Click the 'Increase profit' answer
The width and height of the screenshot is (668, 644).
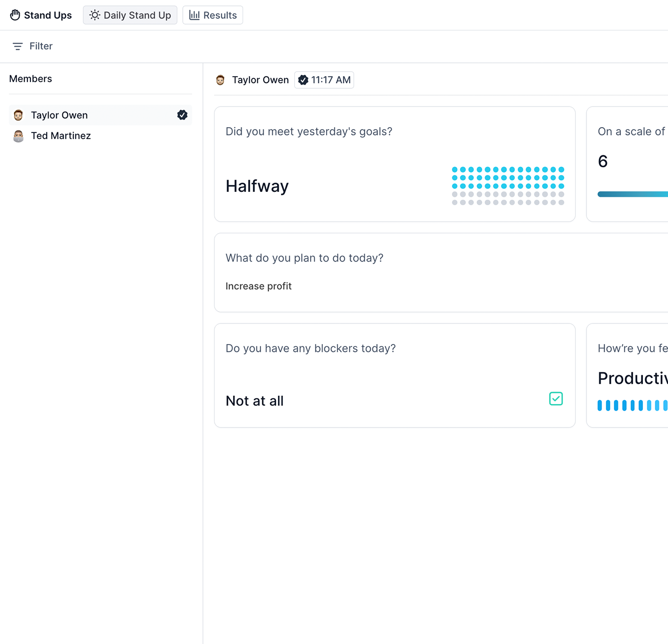click(x=258, y=286)
